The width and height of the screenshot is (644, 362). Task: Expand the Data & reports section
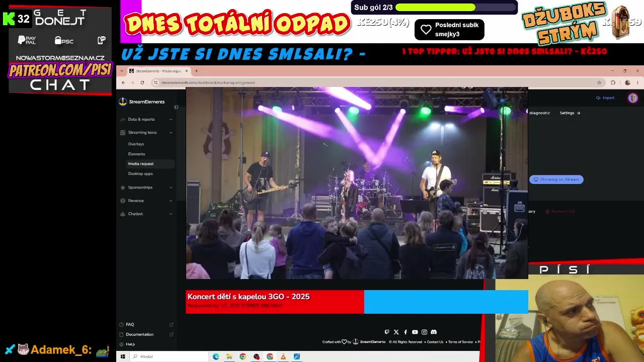pos(171,120)
